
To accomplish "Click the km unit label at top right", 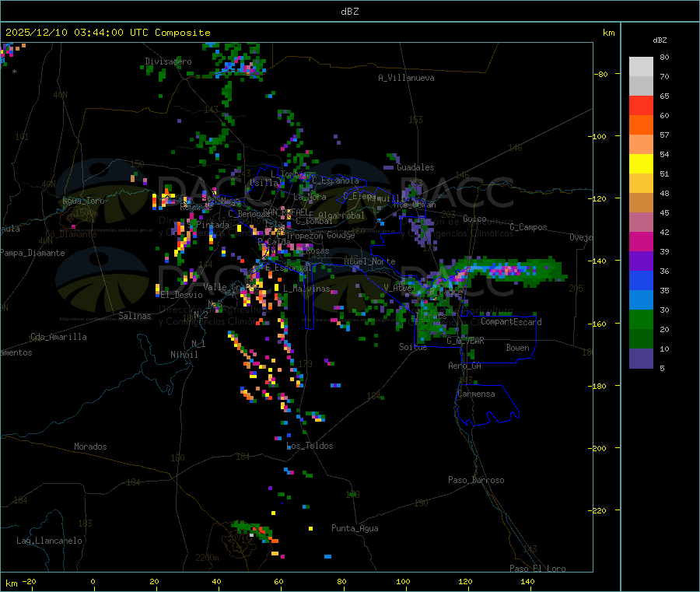I will coord(608,33).
